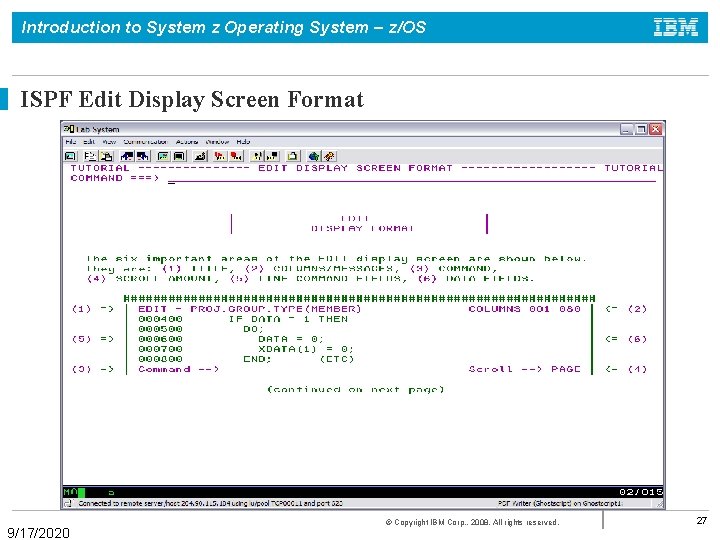This screenshot has height=540, width=720.
Task: Open the Window menu
Action: 217,142
